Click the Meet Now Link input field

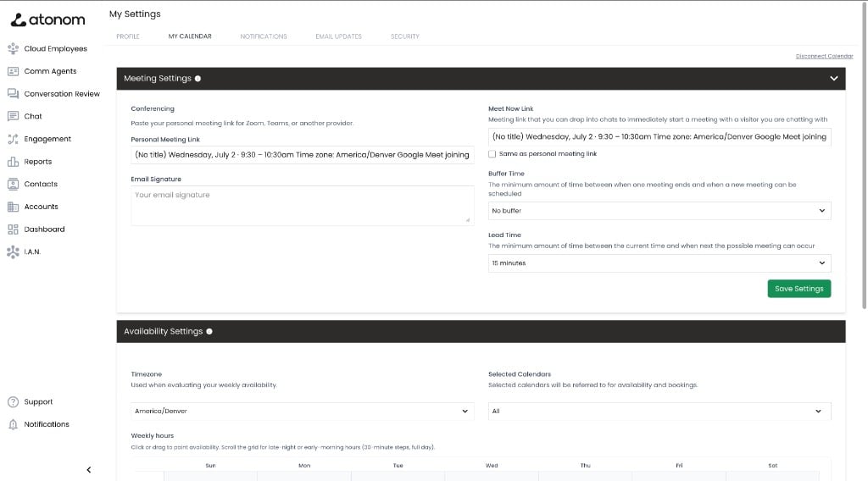coord(659,136)
